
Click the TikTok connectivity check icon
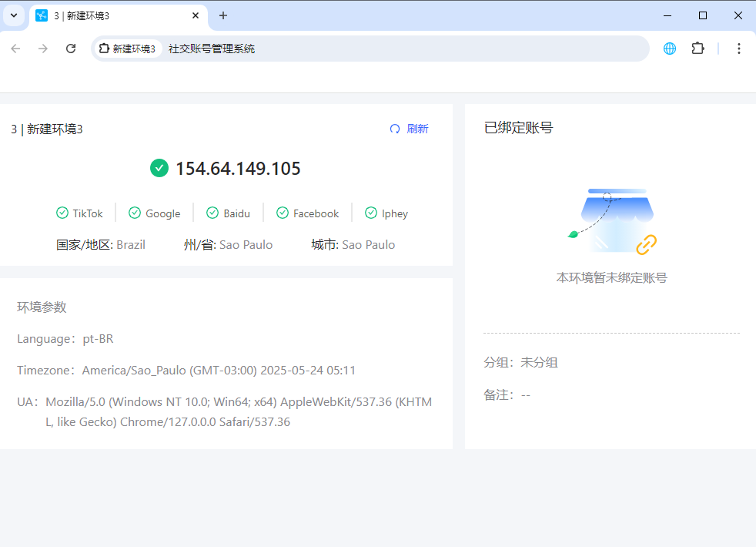point(62,213)
